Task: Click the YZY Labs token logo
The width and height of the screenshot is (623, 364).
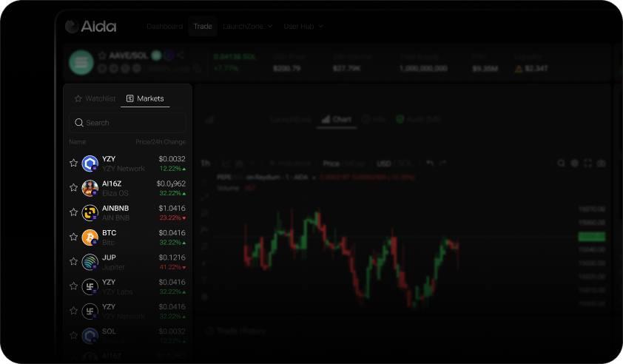Action: (90, 286)
